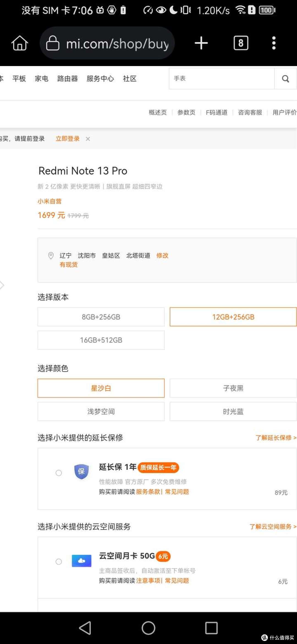
Task: Tap the Android back navigation button
Action: 85,628
